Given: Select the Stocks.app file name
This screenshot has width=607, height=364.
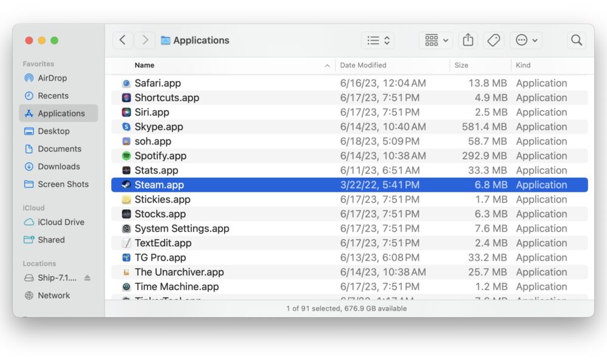Looking at the screenshot, I should click(160, 214).
